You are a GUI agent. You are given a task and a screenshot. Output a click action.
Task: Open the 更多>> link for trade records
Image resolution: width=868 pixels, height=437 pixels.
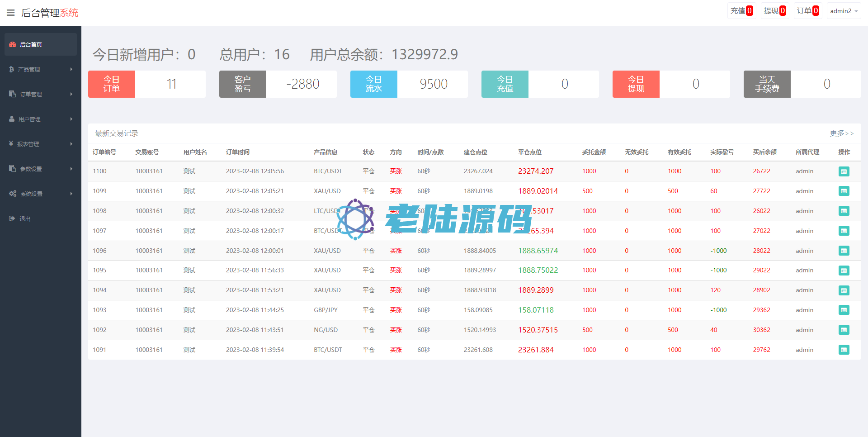pyautogui.click(x=841, y=133)
